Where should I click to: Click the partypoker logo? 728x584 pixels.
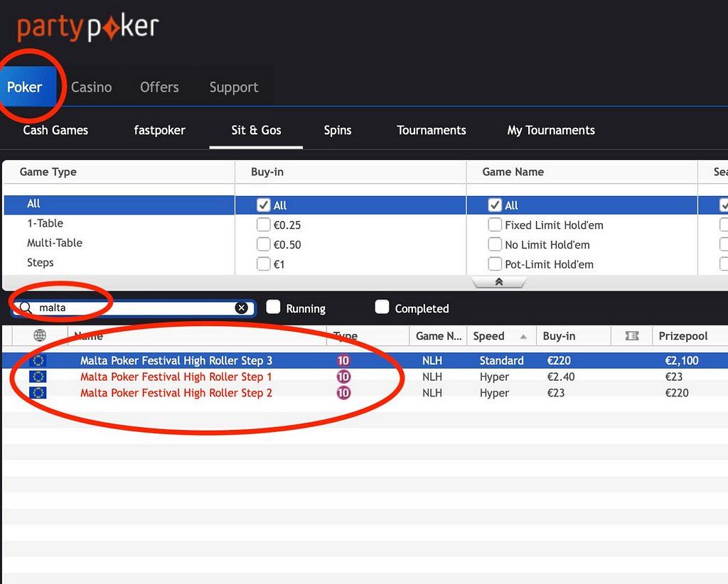click(x=87, y=28)
